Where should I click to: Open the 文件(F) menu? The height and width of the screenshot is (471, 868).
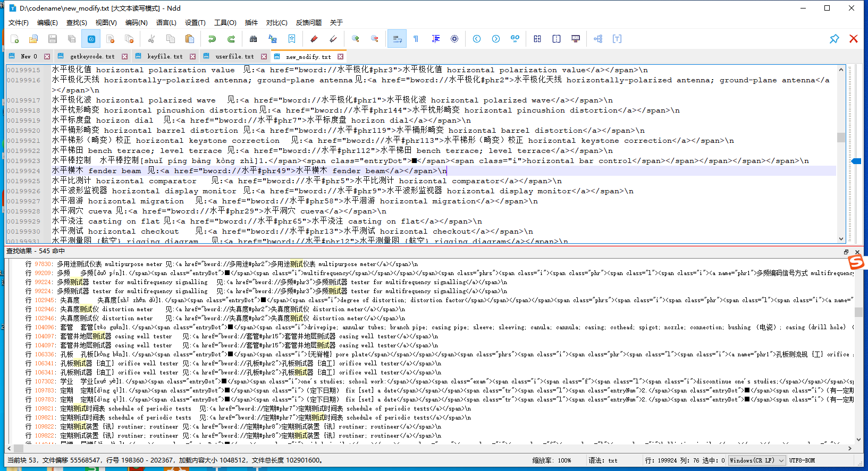[x=19, y=22]
